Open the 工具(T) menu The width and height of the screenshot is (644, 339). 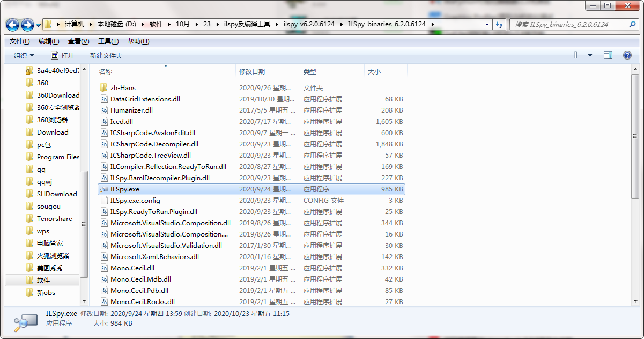coord(108,41)
